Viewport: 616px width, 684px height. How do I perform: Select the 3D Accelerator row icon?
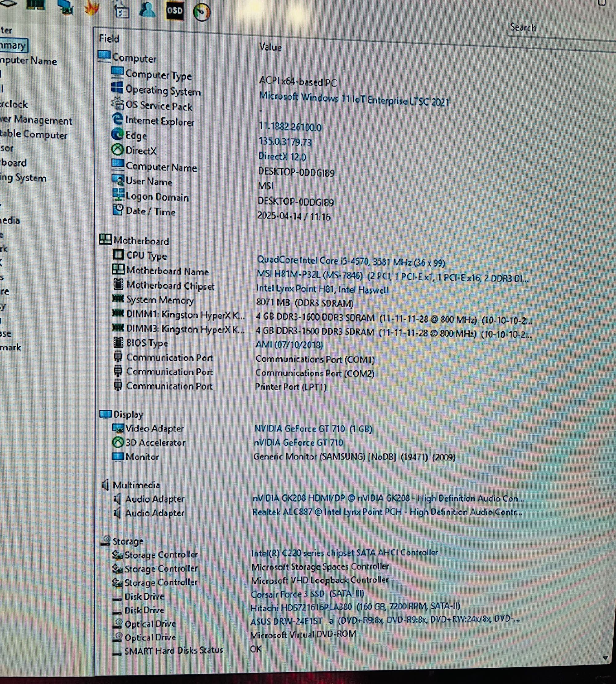tap(118, 442)
